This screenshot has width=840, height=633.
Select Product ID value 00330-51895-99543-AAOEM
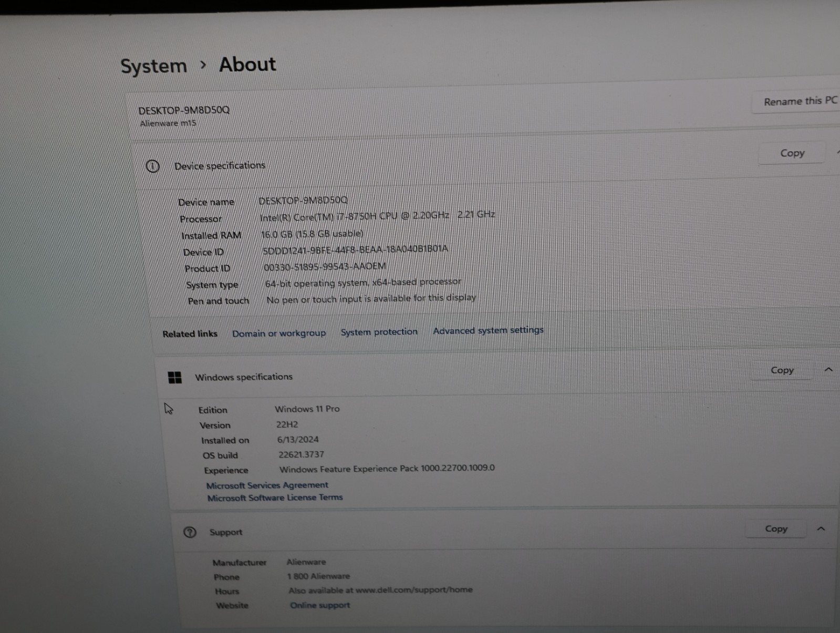coord(325,267)
